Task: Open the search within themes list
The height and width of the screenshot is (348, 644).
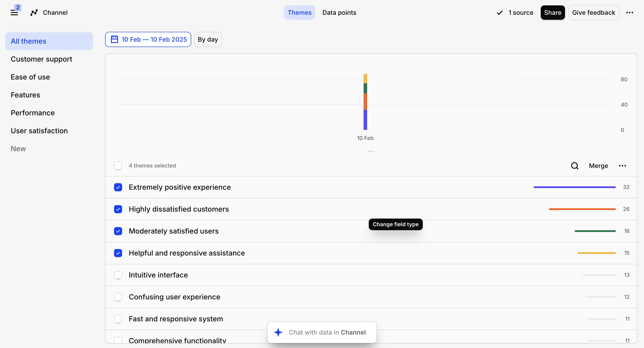Action: (x=575, y=165)
